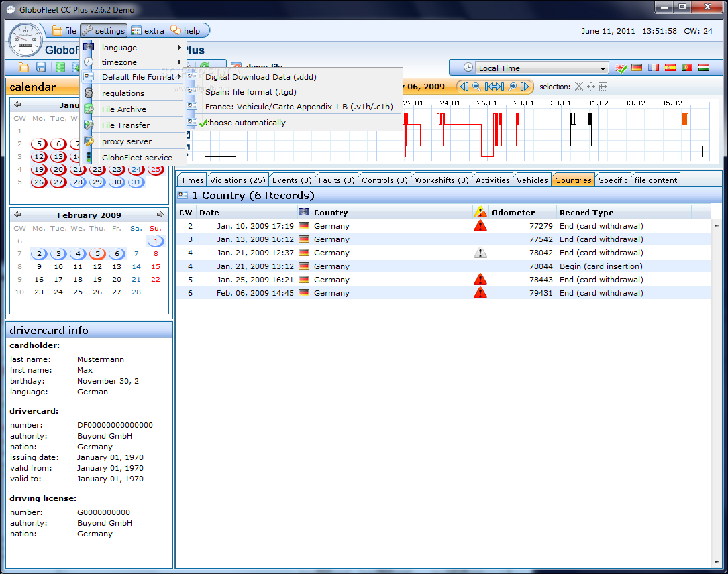Expand the timezone submenu
Viewport: 728px width, 574px height.
coord(134,62)
